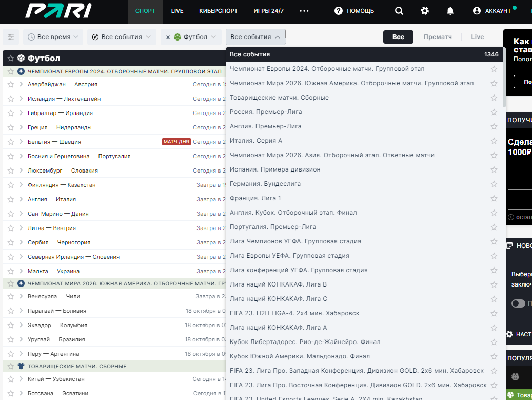Collapse the open Все события tournament dropdown
This screenshot has height=400, width=532.
255,37
